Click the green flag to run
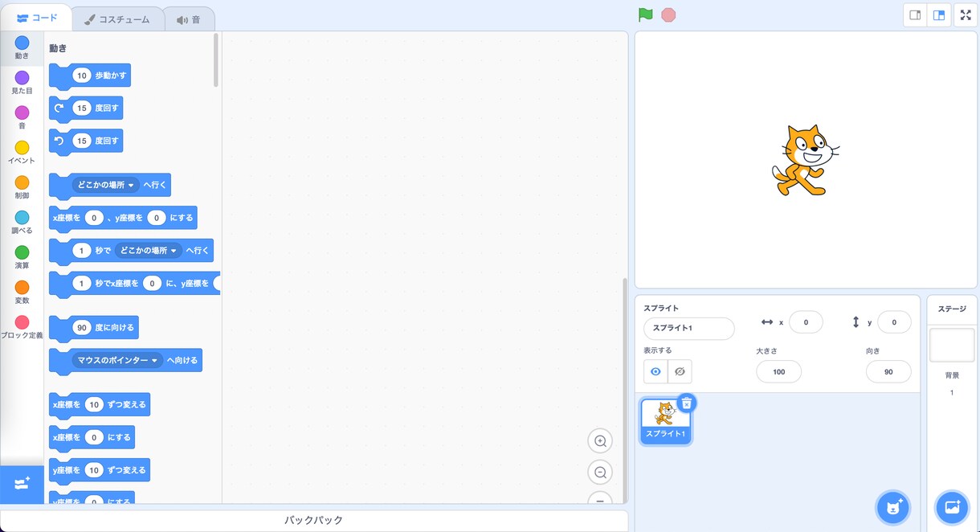980x532 pixels. 645,14
